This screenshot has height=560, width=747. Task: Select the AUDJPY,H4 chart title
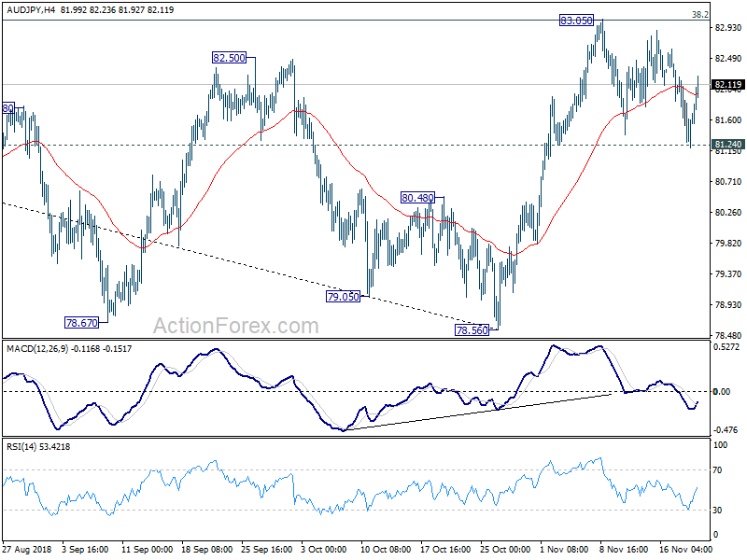click(31, 9)
